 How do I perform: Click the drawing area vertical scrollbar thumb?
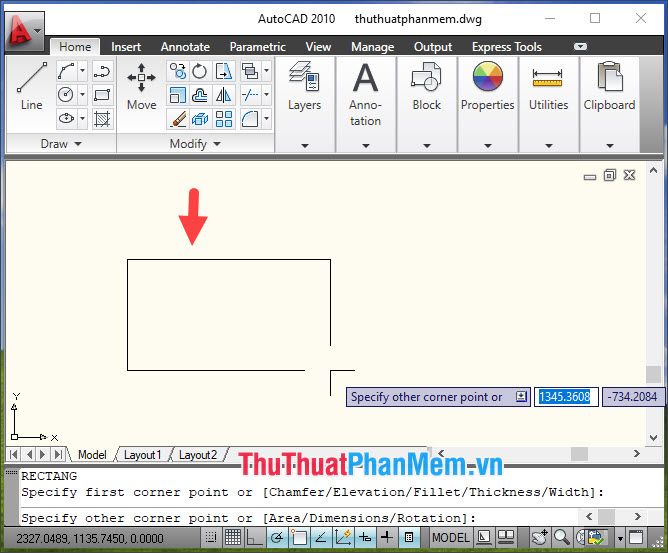click(x=653, y=374)
